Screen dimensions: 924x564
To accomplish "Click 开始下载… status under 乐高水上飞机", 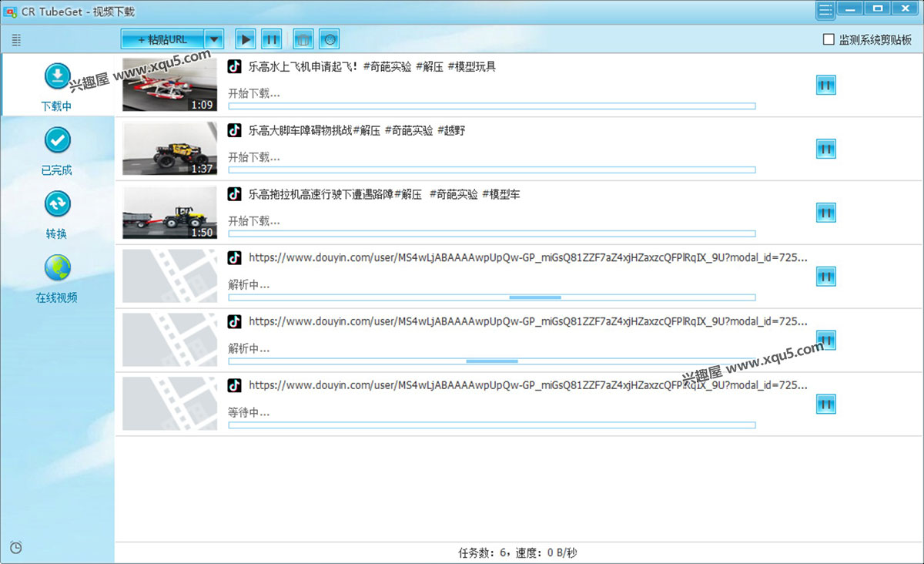I will coord(254,93).
